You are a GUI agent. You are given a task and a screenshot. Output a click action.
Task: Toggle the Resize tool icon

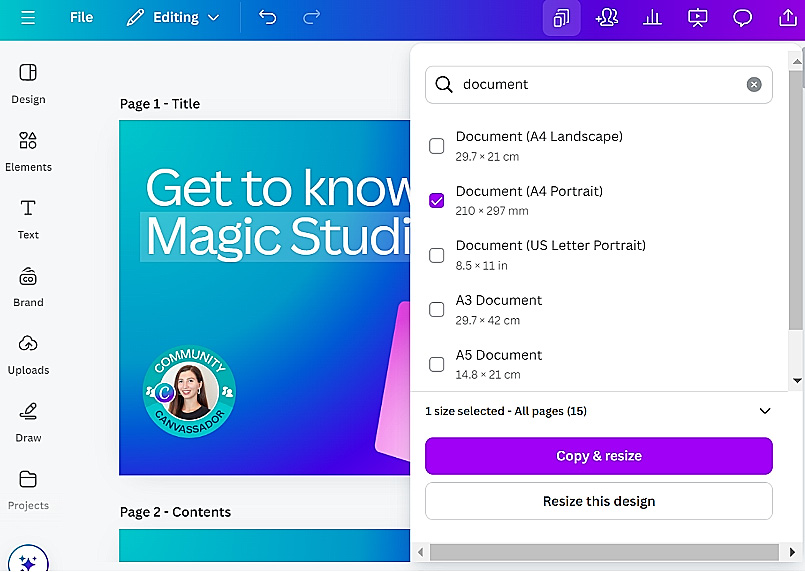point(562,18)
